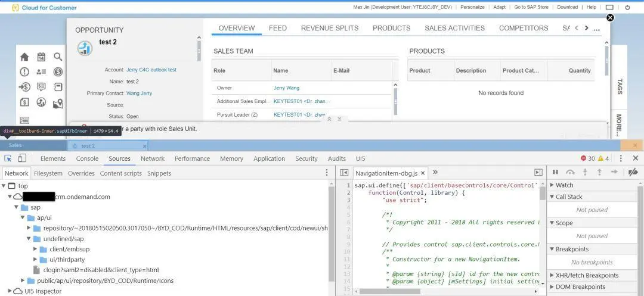The width and height of the screenshot is (644, 296).
Task: Expand the repository/~20180515020500 folder
Action: coord(29,228)
